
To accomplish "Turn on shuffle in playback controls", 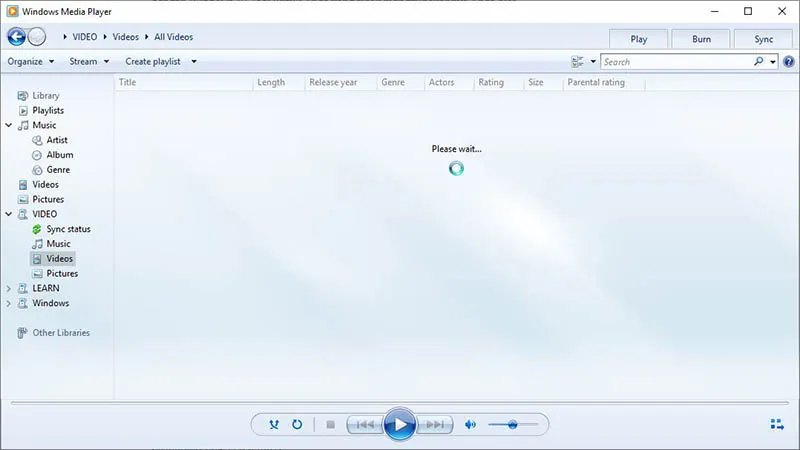I will 274,424.
